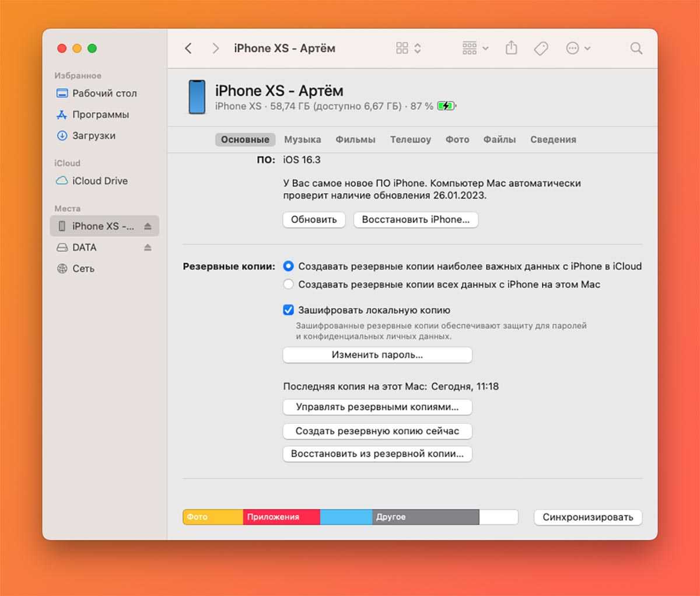This screenshot has height=596, width=700.
Task: Click the tag icon in the toolbar
Action: click(x=541, y=48)
